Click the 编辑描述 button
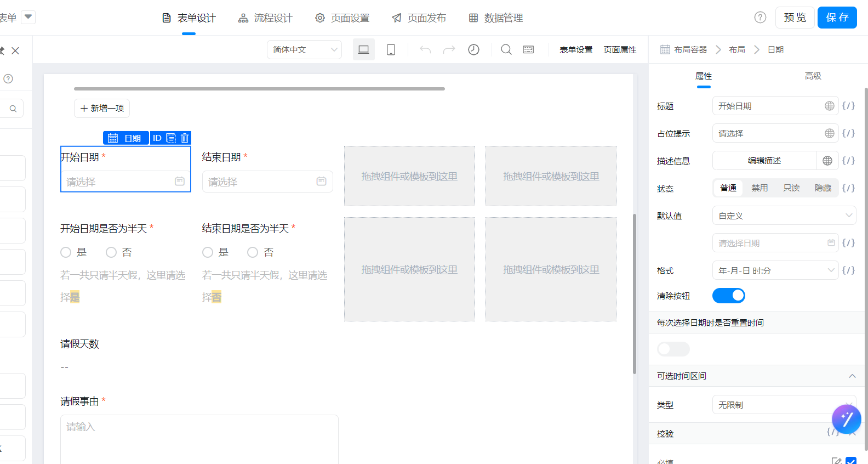 [x=764, y=161]
